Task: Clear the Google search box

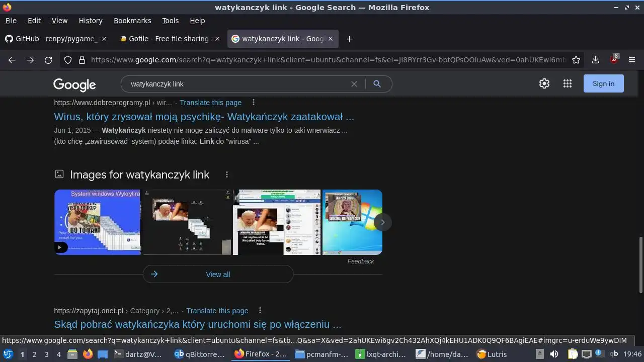Action: coord(354,84)
